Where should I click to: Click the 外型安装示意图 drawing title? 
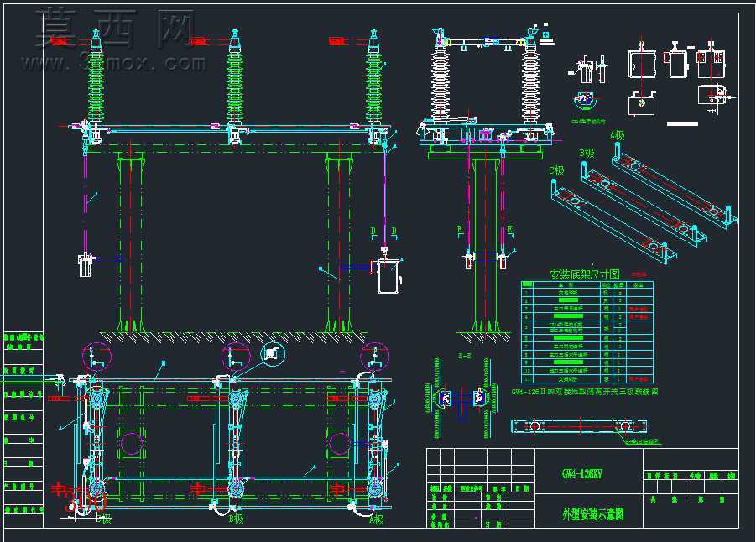pyautogui.click(x=593, y=514)
